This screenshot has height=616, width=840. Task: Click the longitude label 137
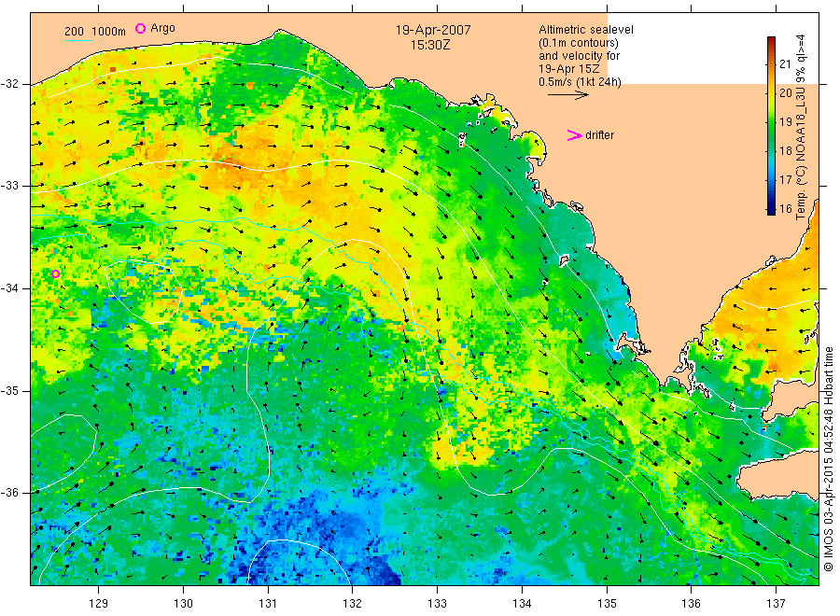pyautogui.click(x=776, y=604)
